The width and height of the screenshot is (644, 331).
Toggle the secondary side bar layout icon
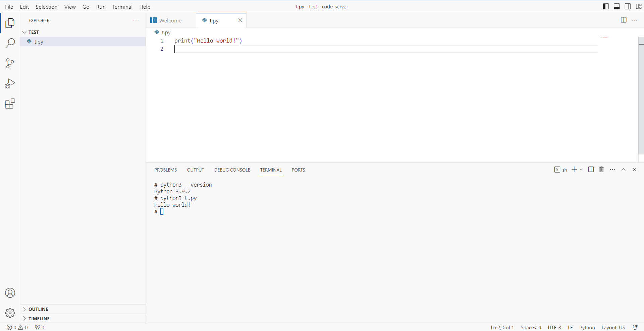point(628,6)
